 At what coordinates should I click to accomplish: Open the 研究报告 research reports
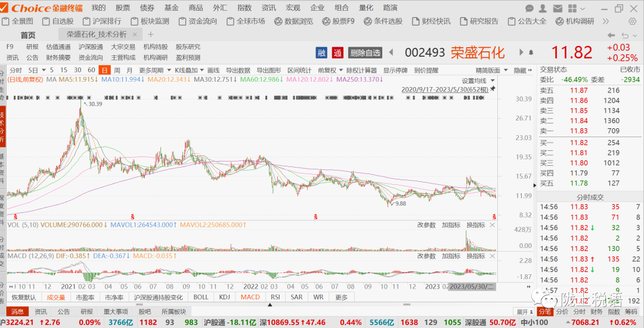479,21
